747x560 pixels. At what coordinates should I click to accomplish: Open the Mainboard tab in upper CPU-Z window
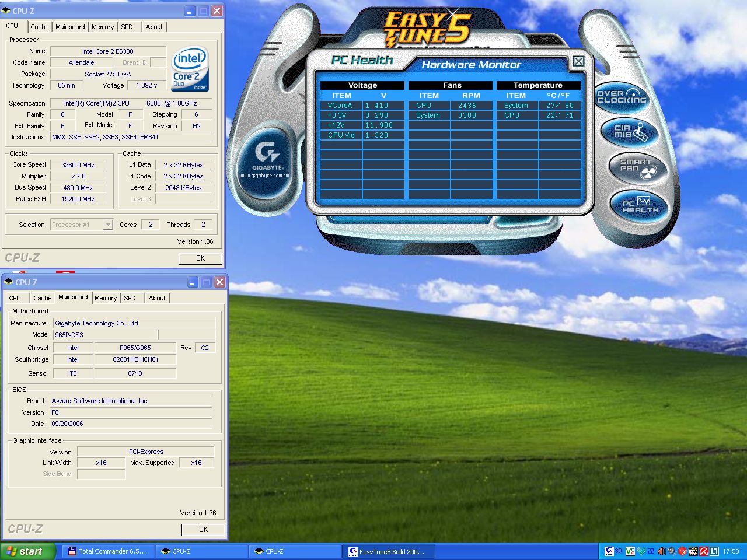pyautogui.click(x=70, y=27)
